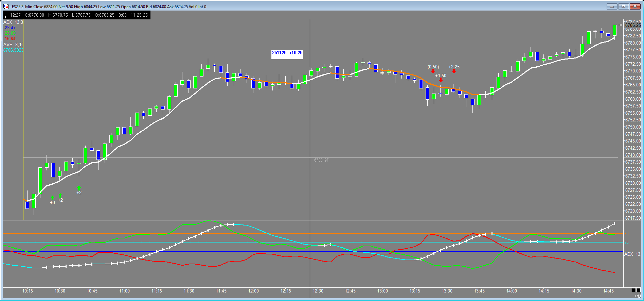
Task: Click the Ensign window icon in title bar
Action: click(6, 6)
